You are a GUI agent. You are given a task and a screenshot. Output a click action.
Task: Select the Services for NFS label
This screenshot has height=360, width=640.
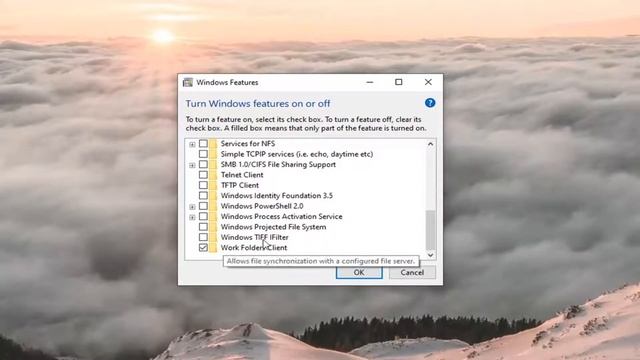click(248, 144)
